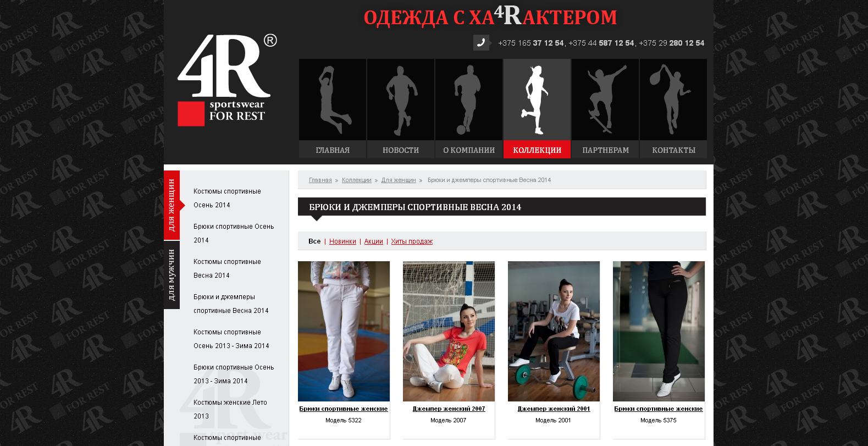Open the КОНТАКТЫ menu item
Viewport: 868px width, 446px height.
(673, 150)
